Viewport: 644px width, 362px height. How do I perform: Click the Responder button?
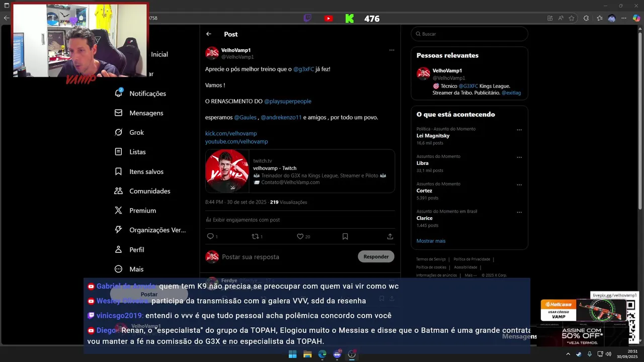point(376,256)
